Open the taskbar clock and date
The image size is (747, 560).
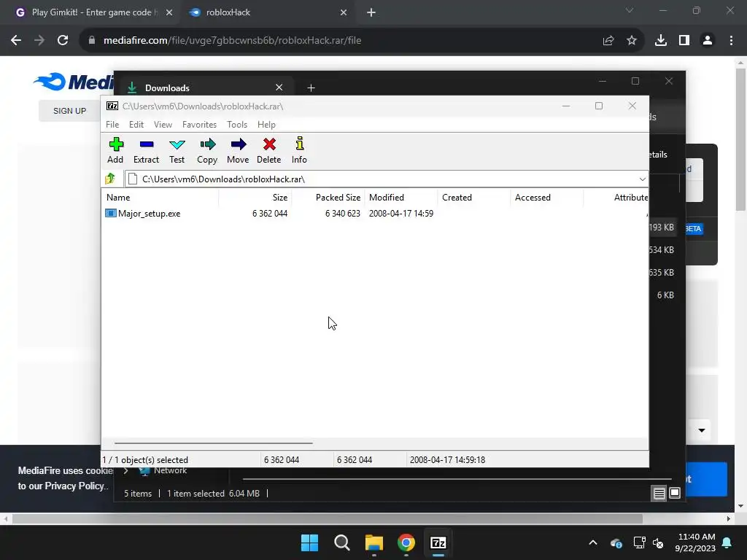695,542
